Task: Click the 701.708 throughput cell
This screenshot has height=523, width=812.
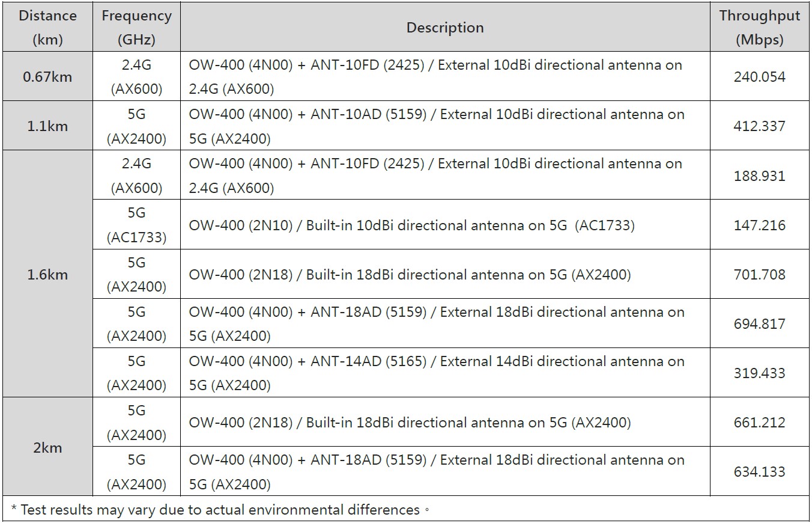Action: [760, 275]
